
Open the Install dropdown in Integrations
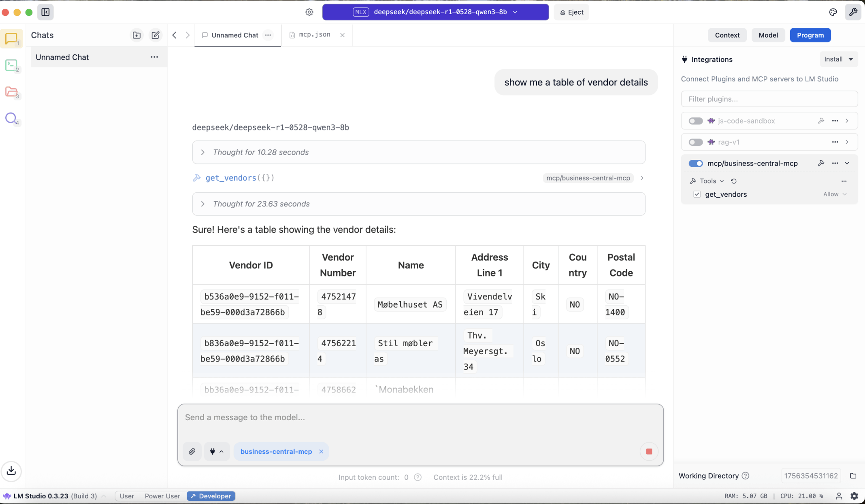[839, 59]
